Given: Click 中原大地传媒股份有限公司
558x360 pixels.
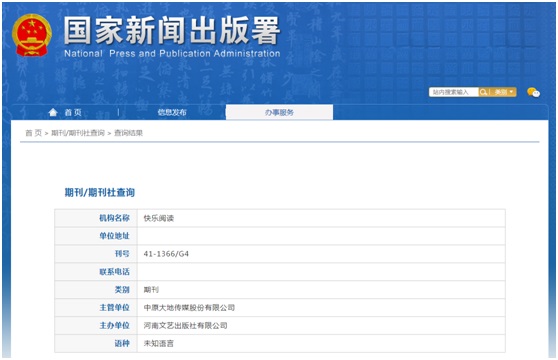Looking at the screenshot, I should [189, 308].
